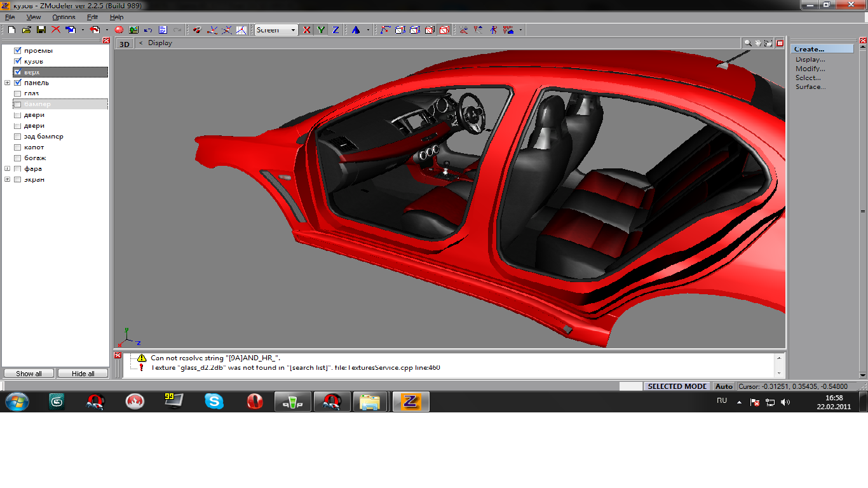The image size is (868, 488).
Task: Select the viewport zoom magnifier tool
Action: point(748,43)
